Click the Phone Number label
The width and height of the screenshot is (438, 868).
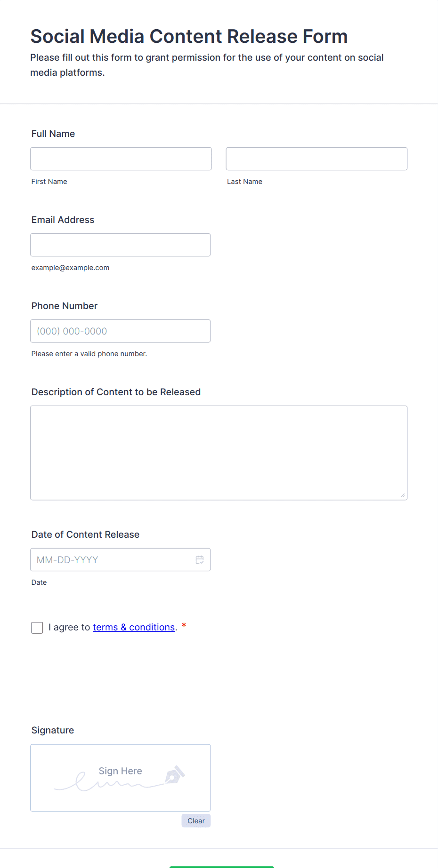click(x=65, y=306)
